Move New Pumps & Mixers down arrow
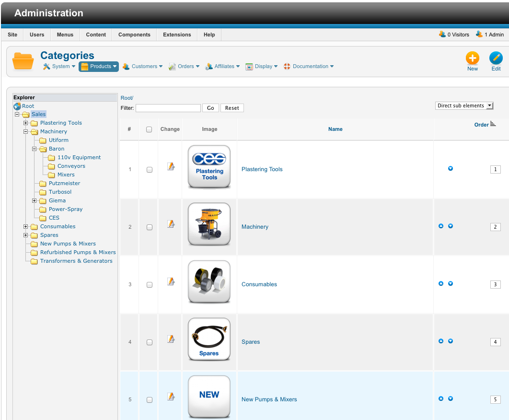The height and width of the screenshot is (420, 509). [x=451, y=398]
